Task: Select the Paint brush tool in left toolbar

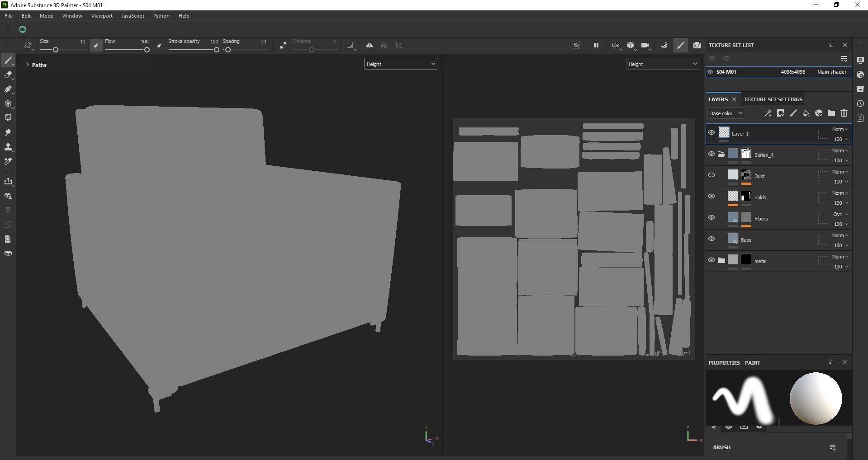Action: [x=8, y=61]
